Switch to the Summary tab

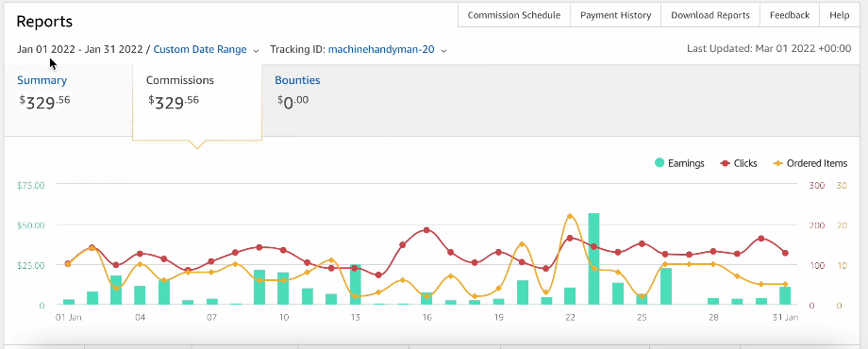(42, 80)
